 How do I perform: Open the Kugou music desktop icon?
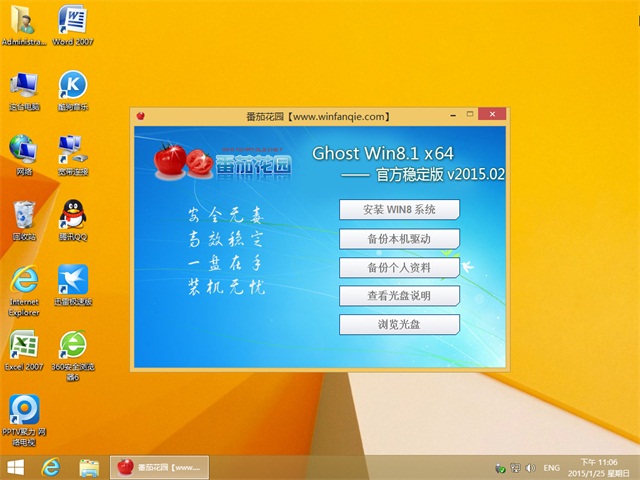click(72, 87)
